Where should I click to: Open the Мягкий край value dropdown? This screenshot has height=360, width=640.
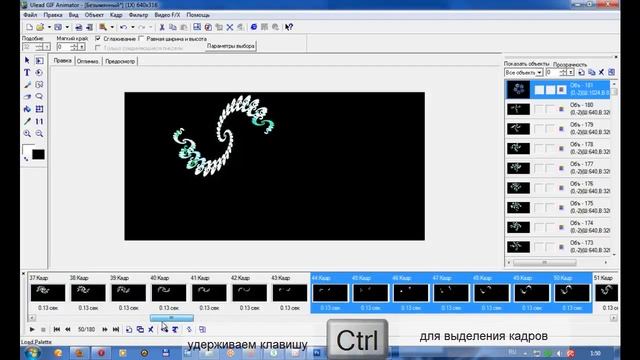point(82,47)
